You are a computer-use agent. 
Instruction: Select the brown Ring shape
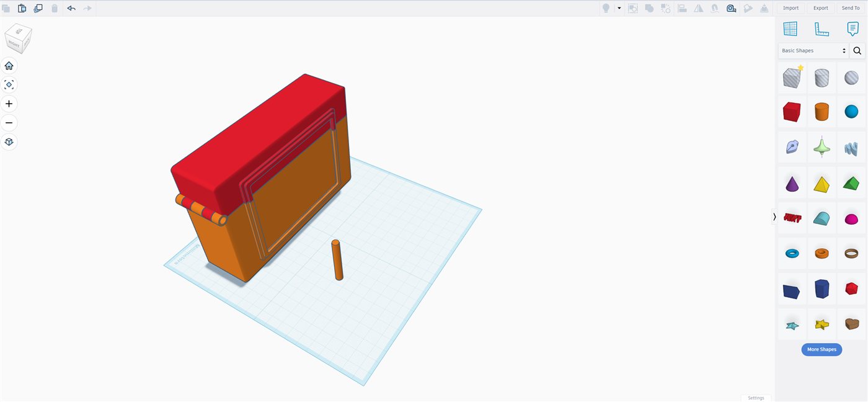click(851, 253)
